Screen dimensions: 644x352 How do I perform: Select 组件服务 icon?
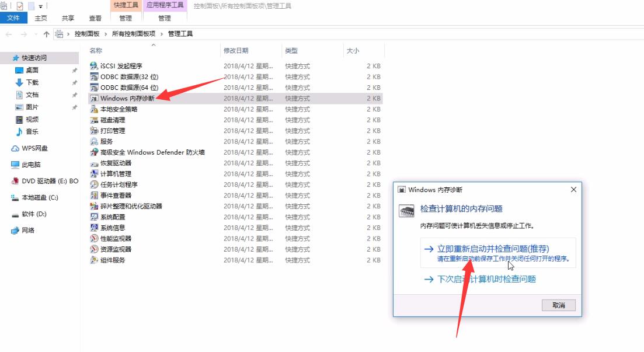(94, 260)
